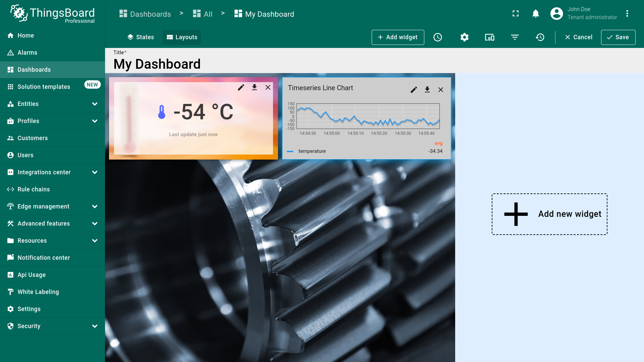Click My Dashboard breadcrumb
644x362 pixels.
click(264, 14)
